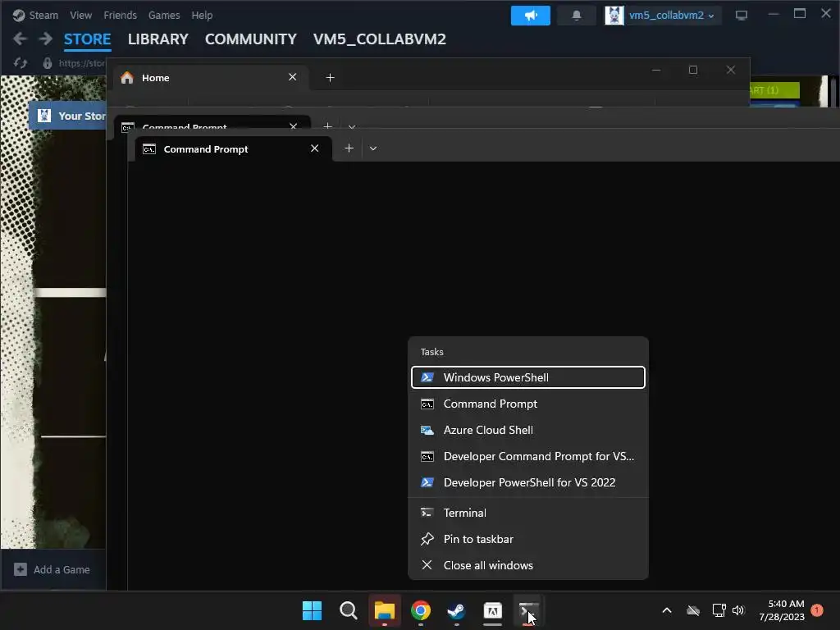The height and width of the screenshot is (630, 840).
Task: Open volume control tray icon
Action: (738, 610)
